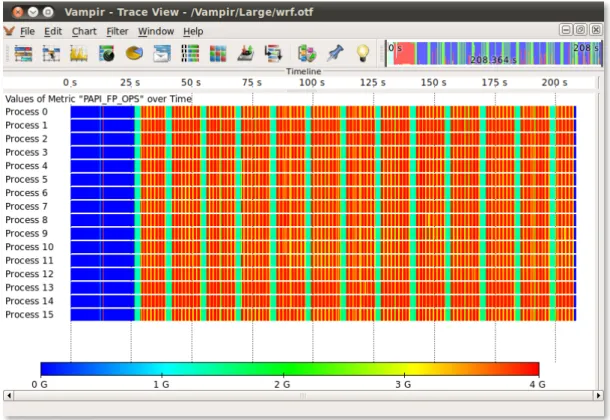Click the zoom overview thumbnail in toolbar
Viewport: 610px width, 420px height.
[x=494, y=53]
